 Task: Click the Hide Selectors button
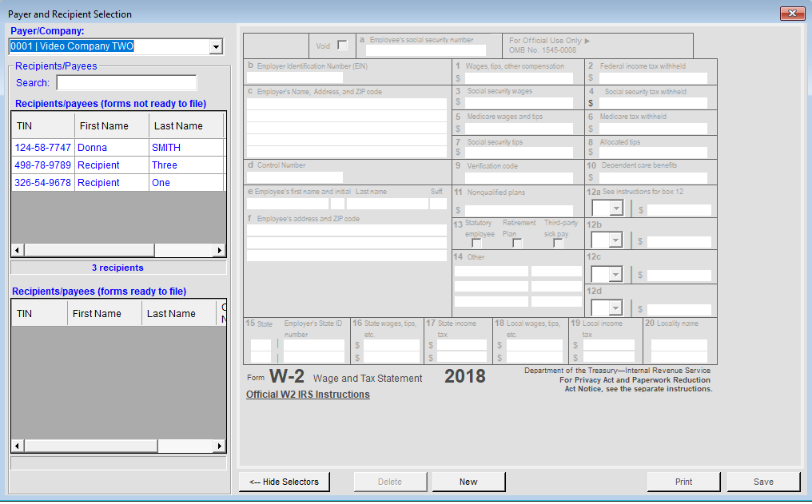284,481
